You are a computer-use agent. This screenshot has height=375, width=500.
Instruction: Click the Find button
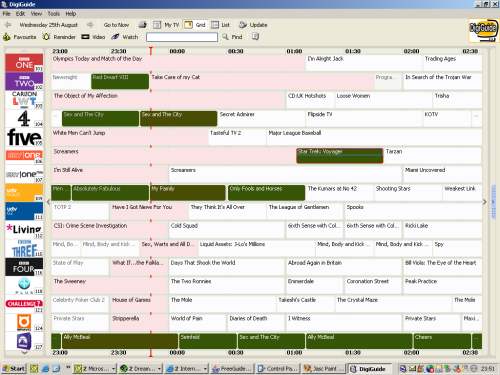click(232, 37)
